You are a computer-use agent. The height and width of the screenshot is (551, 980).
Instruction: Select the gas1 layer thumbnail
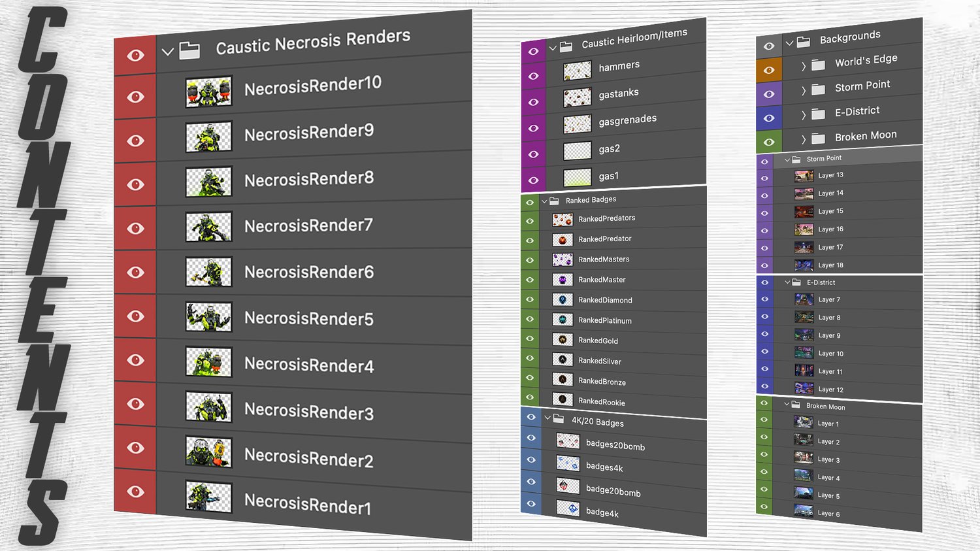tap(578, 177)
